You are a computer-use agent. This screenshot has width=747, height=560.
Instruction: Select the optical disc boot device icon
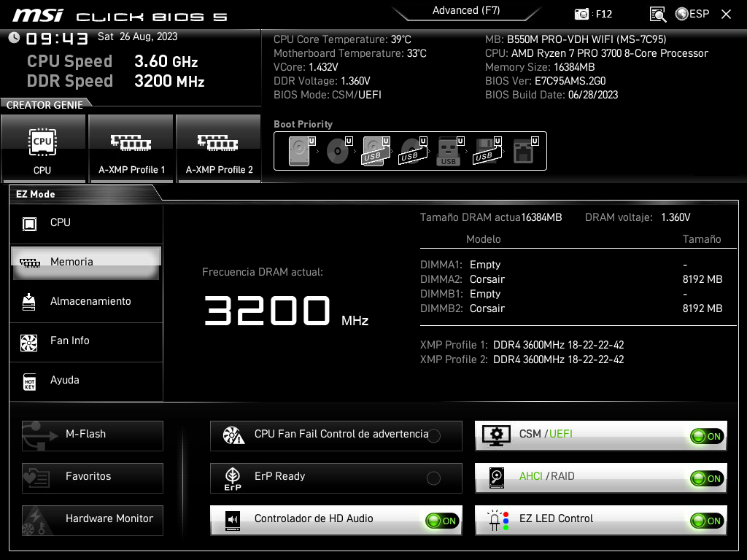click(338, 151)
